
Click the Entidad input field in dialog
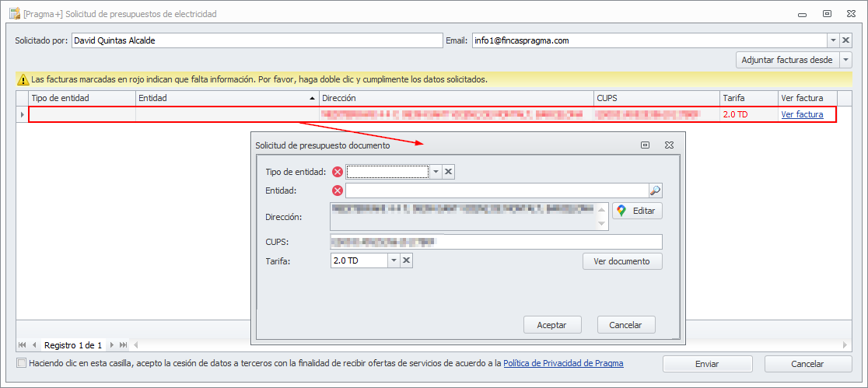pyautogui.click(x=497, y=191)
